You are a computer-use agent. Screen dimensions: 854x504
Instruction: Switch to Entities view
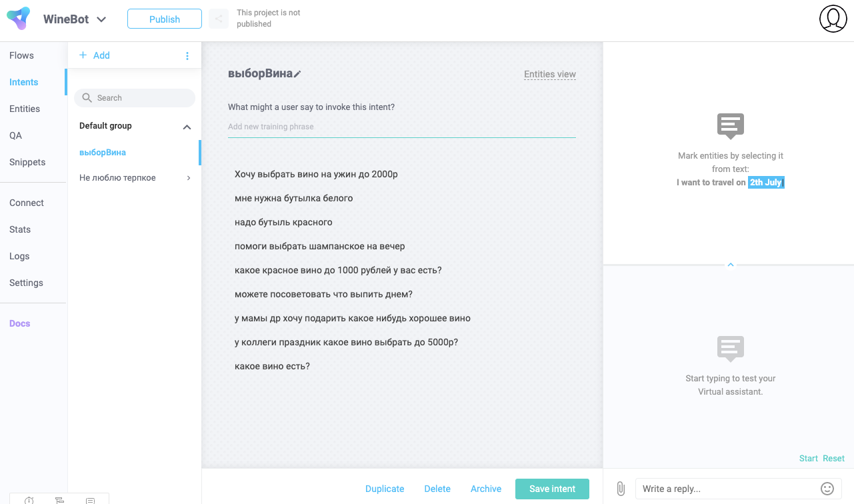(549, 74)
